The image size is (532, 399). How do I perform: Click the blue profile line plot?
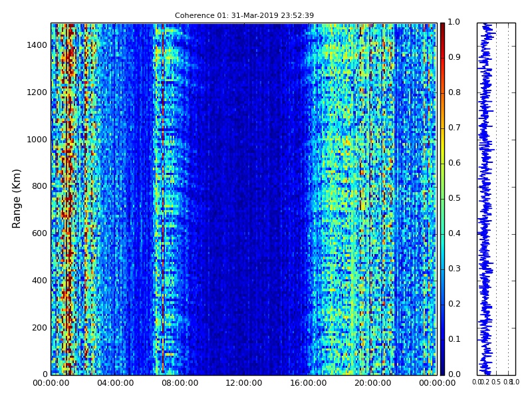click(496, 199)
